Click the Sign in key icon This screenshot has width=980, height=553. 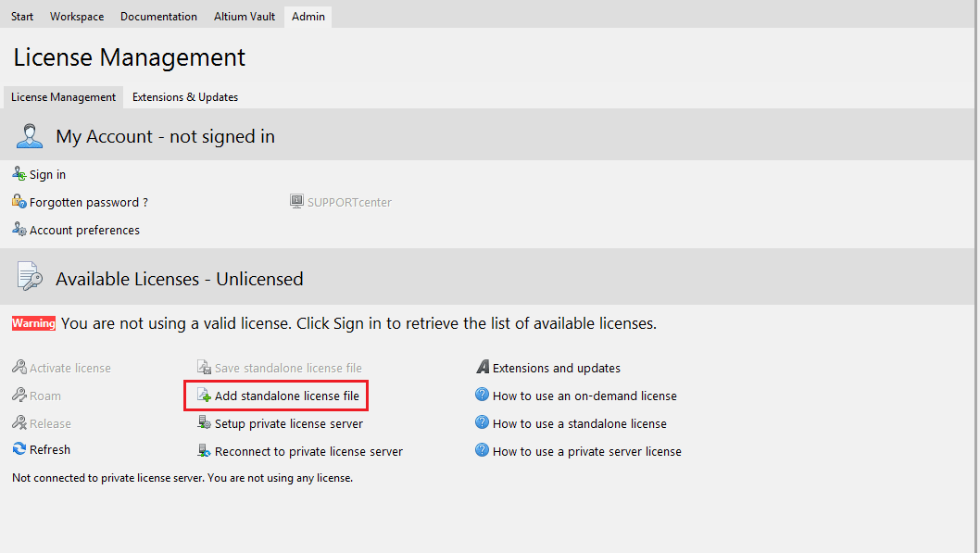[19, 174]
